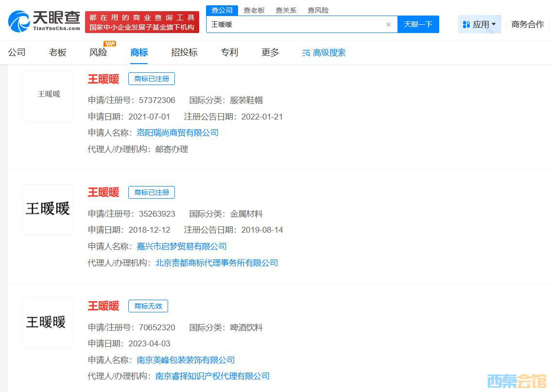The width and height of the screenshot is (551, 392).
Task: Click the 商务合作 link
Action: point(528,24)
